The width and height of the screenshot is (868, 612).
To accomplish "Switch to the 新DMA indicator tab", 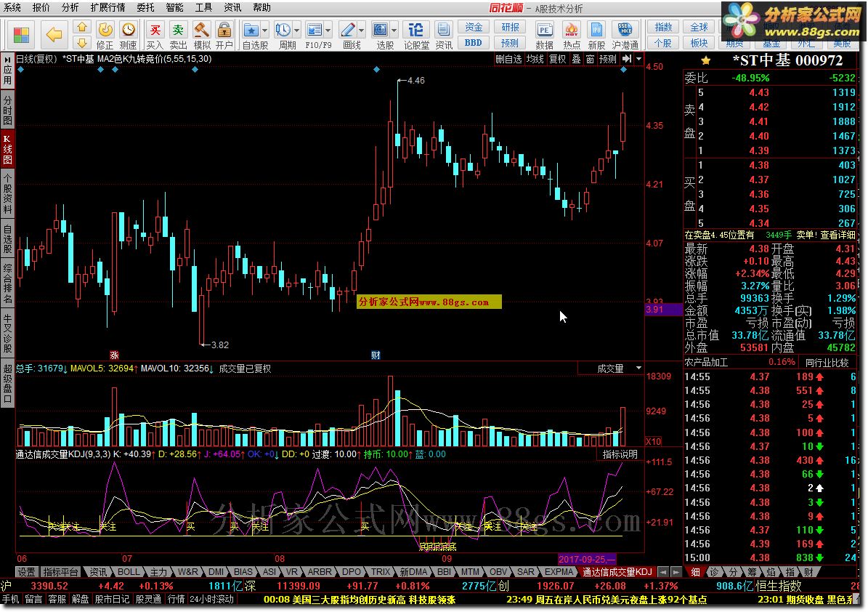I will coord(413,571).
